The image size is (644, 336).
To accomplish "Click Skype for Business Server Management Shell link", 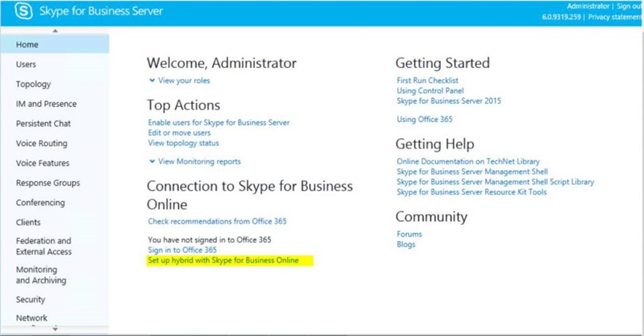I will tap(472, 172).
